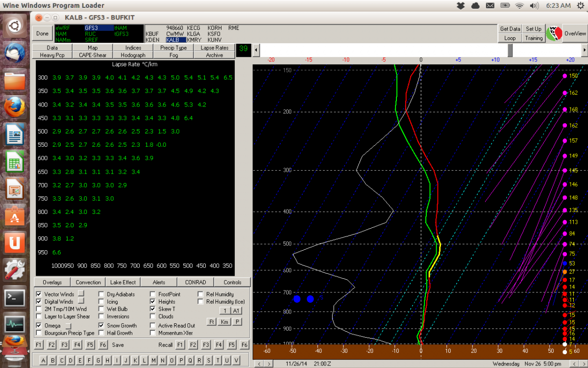Open LibreOffice Calc spreadsheet icon
Screen dimensions: 588x368
[15, 160]
